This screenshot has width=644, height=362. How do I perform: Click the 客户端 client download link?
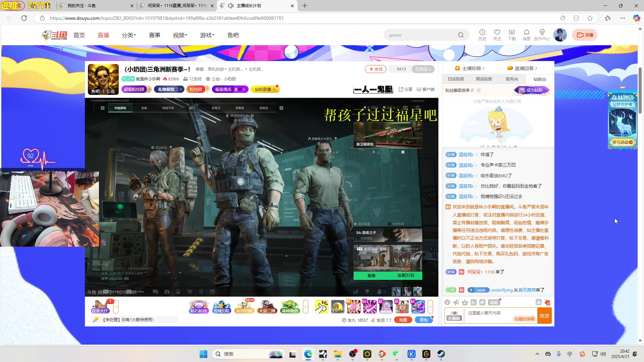coord(425,89)
